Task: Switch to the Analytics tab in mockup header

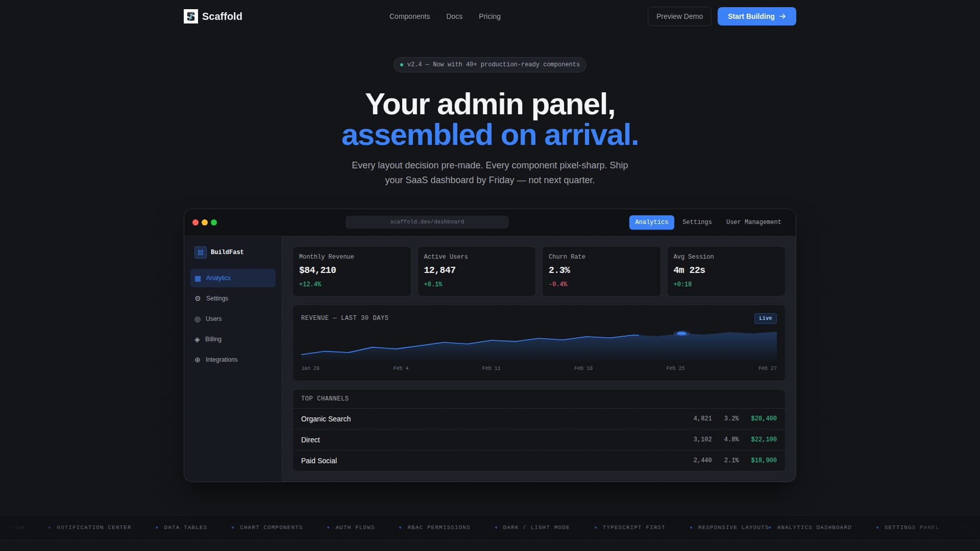Action: coord(651,222)
